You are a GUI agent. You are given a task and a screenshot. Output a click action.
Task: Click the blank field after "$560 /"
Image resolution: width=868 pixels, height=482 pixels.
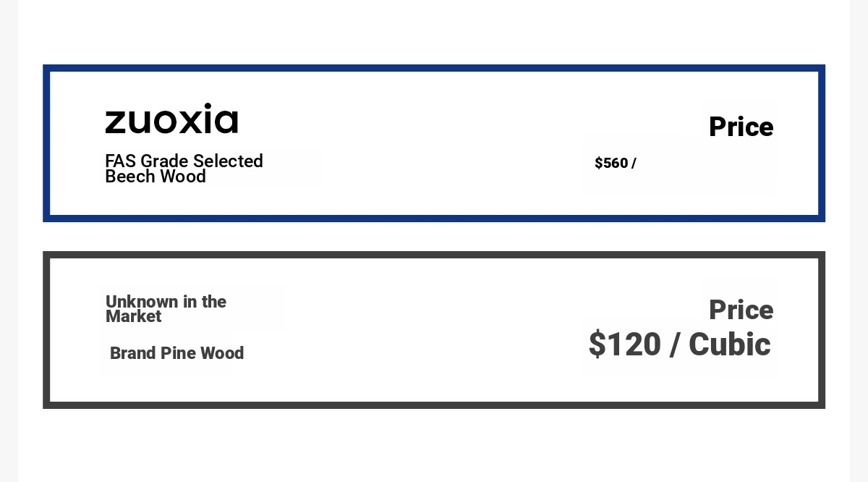coord(705,164)
